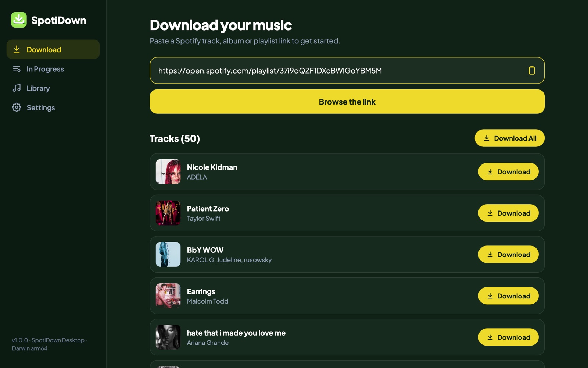Open the Download section in the sidebar
Image resolution: width=588 pixels, height=368 pixels.
[53, 49]
